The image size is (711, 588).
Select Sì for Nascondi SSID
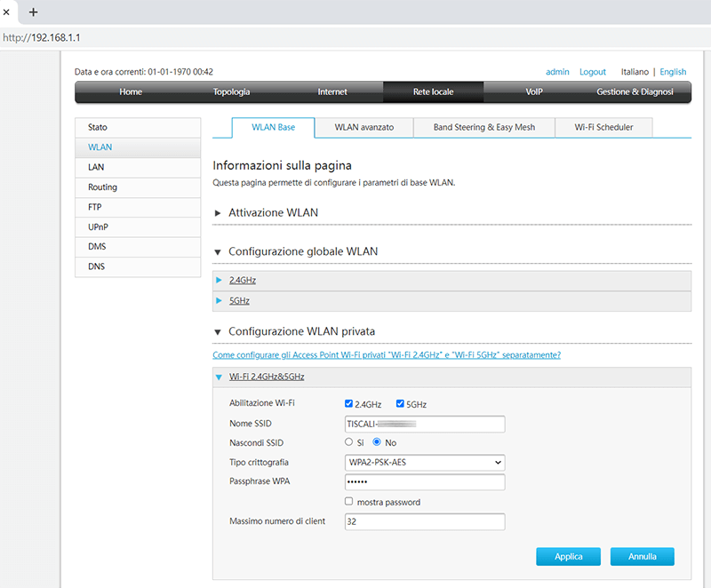(x=349, y=442)
